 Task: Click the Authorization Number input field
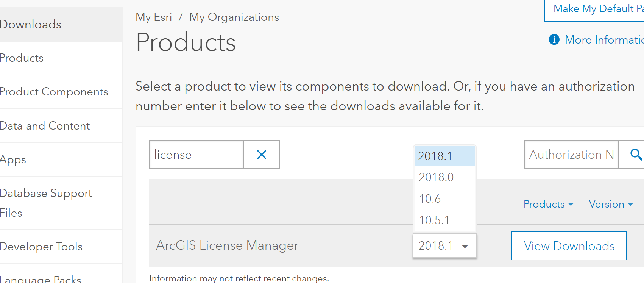(x=571, y=155)
